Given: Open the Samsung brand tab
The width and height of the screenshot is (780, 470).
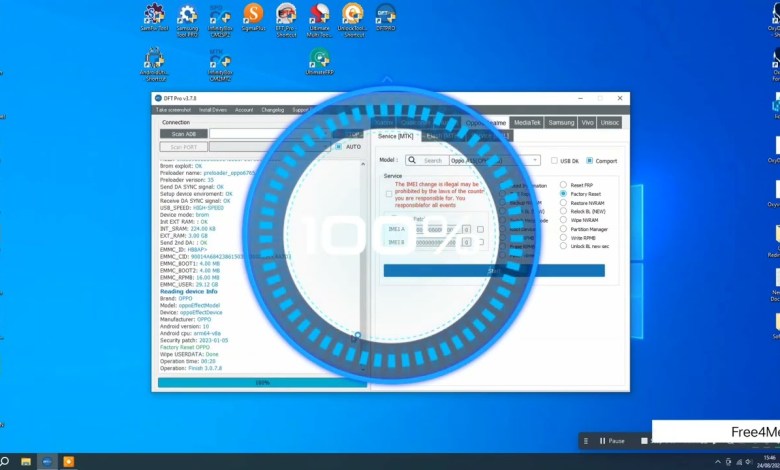Looking at the screenshot, I should (561, 122).
